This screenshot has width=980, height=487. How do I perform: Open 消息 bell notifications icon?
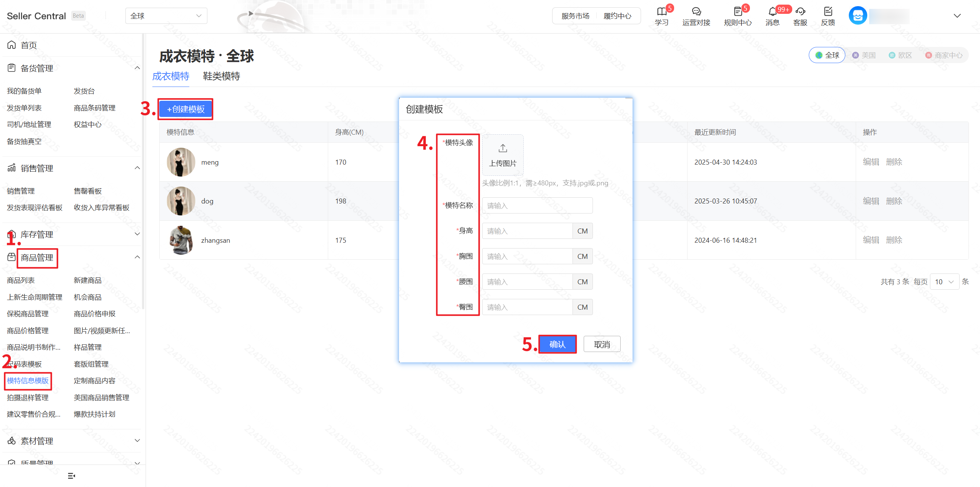(772, 12)
